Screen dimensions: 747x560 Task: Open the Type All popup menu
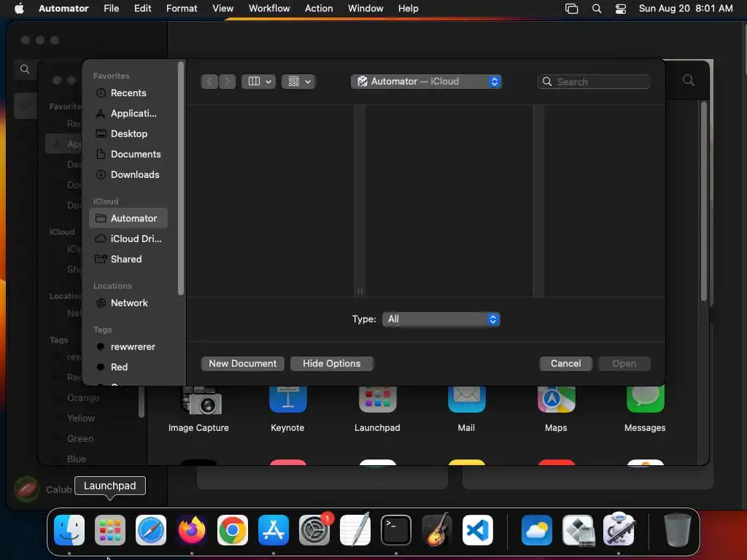(441, 319)
